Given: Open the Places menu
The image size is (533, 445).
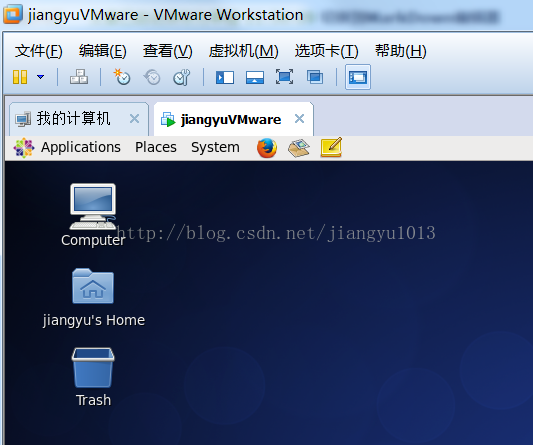Looking at the screenshot, I should coord(156,148).
